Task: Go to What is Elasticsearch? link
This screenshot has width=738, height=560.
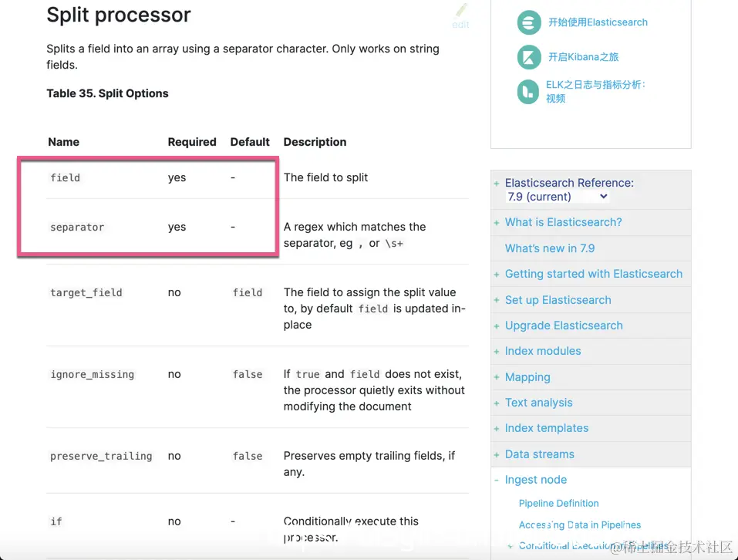Action: point(564,222)
